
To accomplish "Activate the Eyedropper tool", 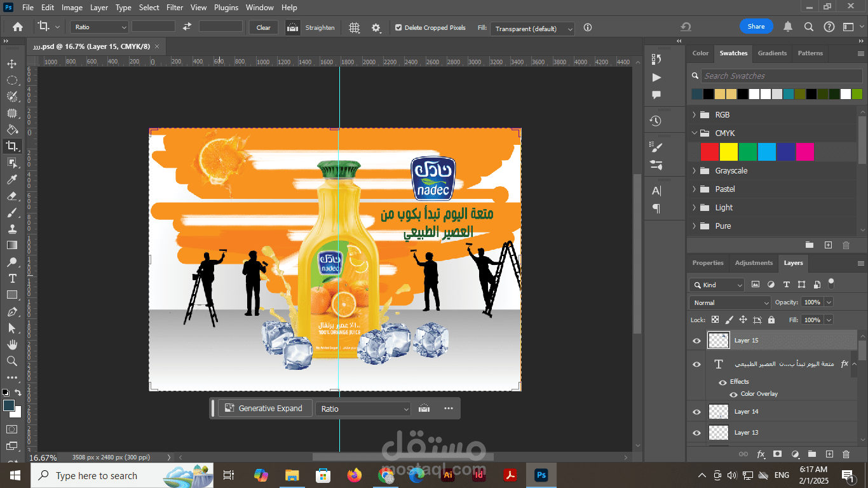I will pos(11,179).
